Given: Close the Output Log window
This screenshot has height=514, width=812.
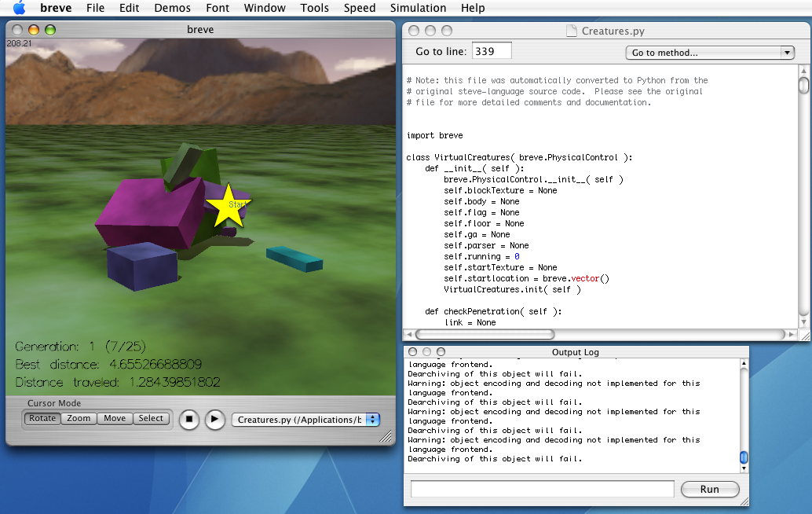Looking at the screenshot, I should (413, 352).
